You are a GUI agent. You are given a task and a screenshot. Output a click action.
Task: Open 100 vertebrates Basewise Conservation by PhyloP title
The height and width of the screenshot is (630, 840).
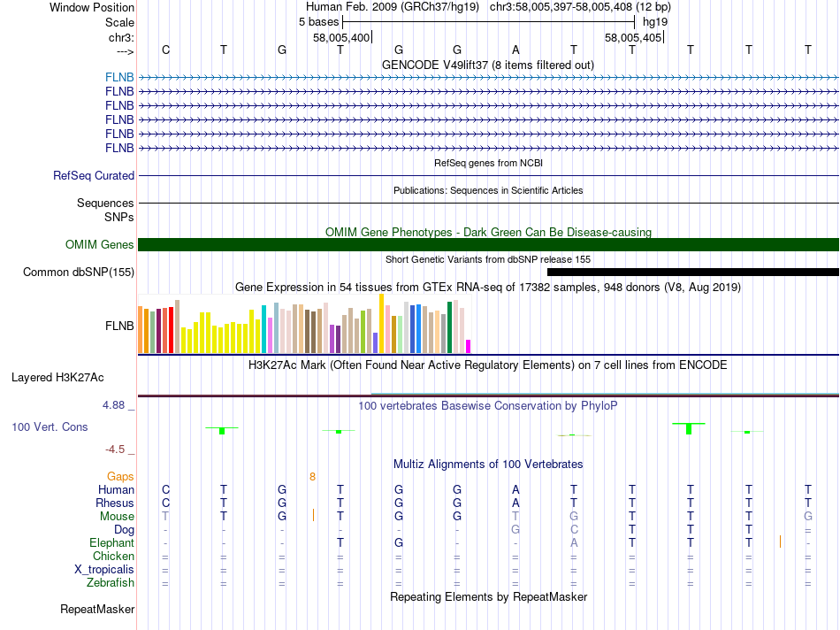tap(488, 406)
